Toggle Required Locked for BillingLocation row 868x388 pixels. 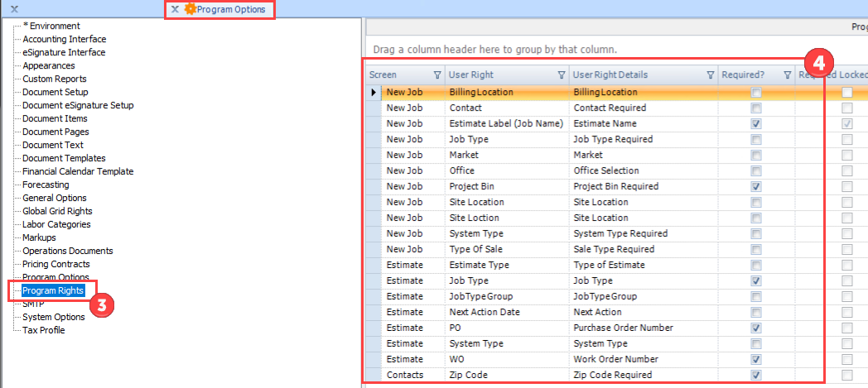847,93
